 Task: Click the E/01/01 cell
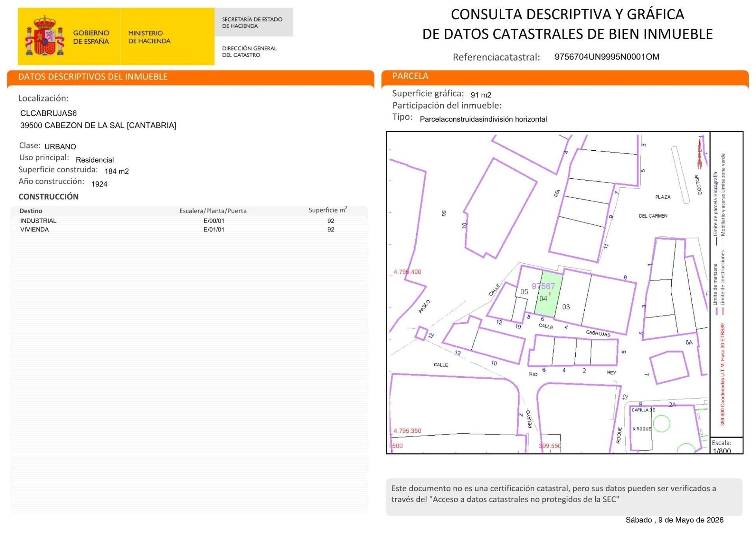click(214, 229)
